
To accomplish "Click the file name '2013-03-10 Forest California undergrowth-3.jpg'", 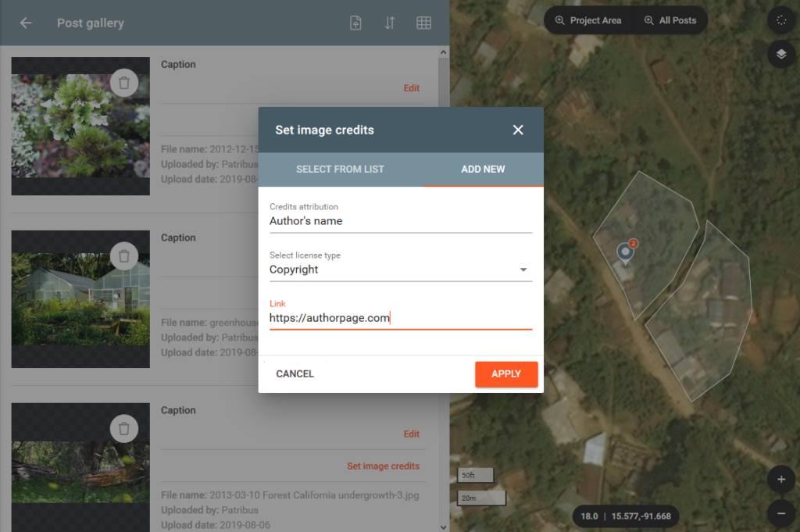I will [314, 495].
